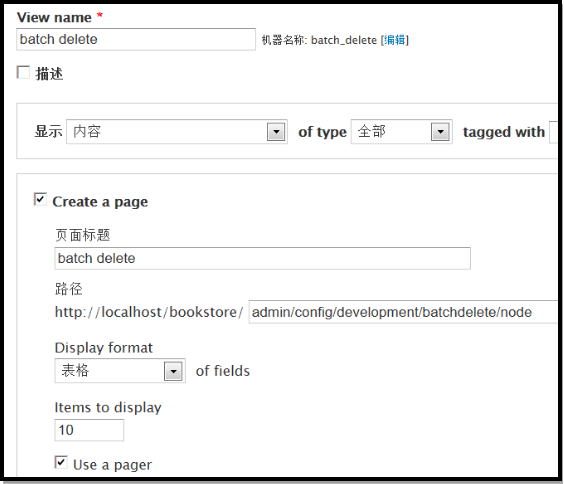Click the batch_delete machine name text
Image resolution: width=564 pixels, height=484 pixels.
(344, 40)
